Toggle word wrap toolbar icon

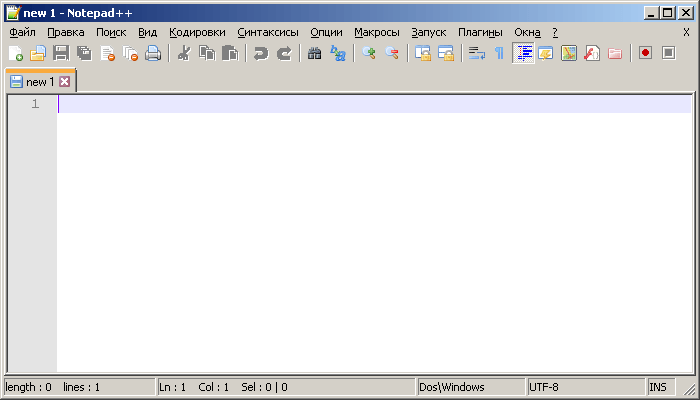(x=476, y=53)
